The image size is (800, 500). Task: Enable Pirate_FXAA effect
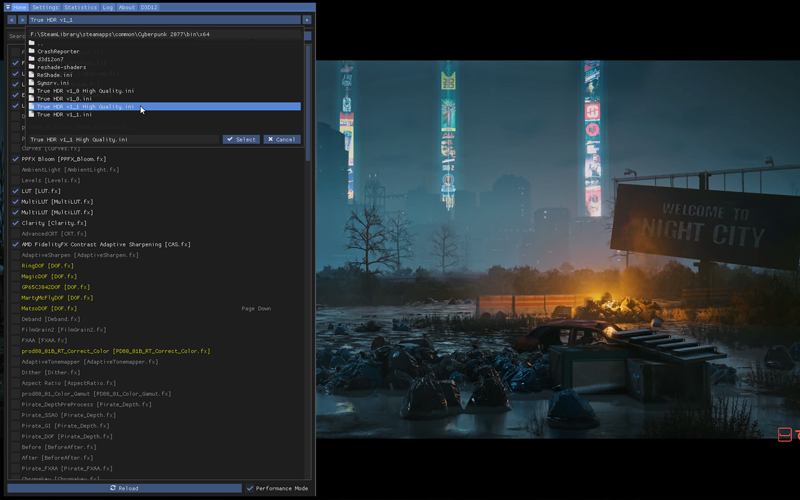[x=15, y=468]
